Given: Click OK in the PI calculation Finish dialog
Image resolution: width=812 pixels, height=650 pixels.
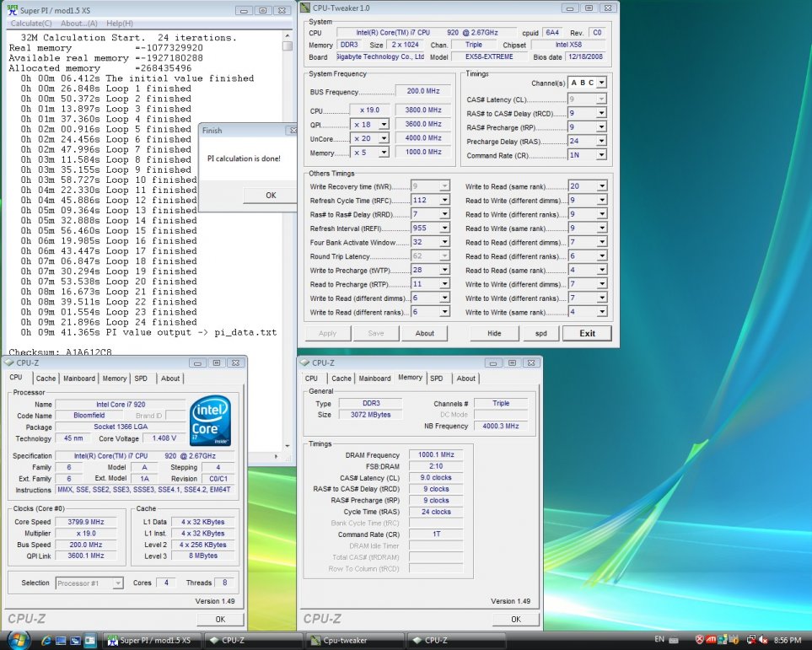Looking at the screenshot, I should (271, 196).
